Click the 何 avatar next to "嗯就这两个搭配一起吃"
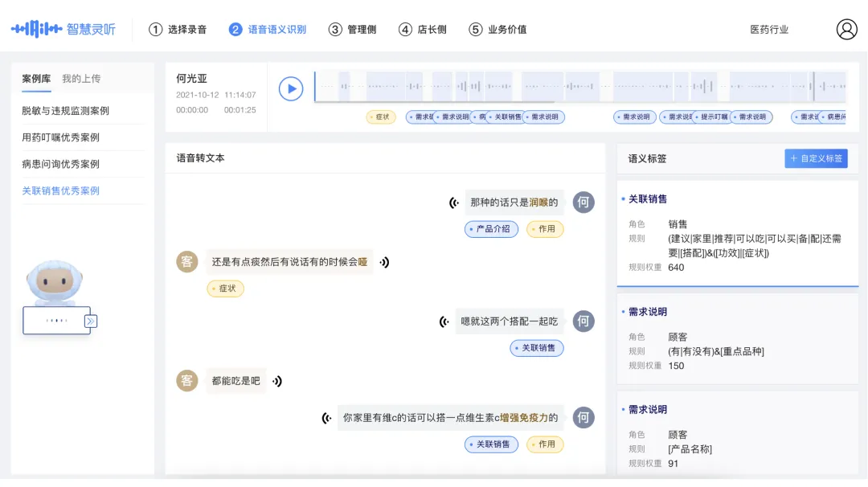 (583, 321)
